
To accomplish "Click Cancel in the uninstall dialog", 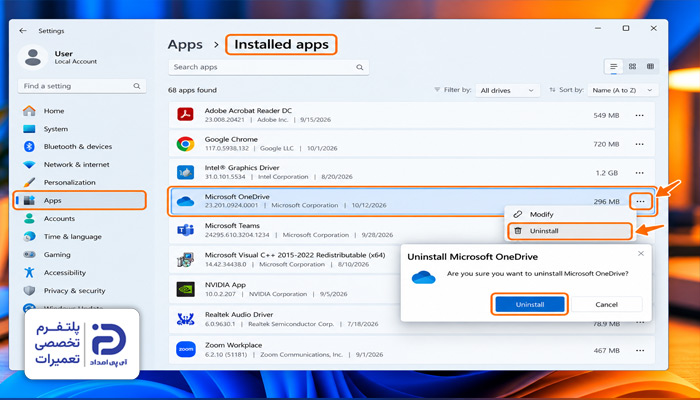I will pyautogui.click(x=606, y=304).
